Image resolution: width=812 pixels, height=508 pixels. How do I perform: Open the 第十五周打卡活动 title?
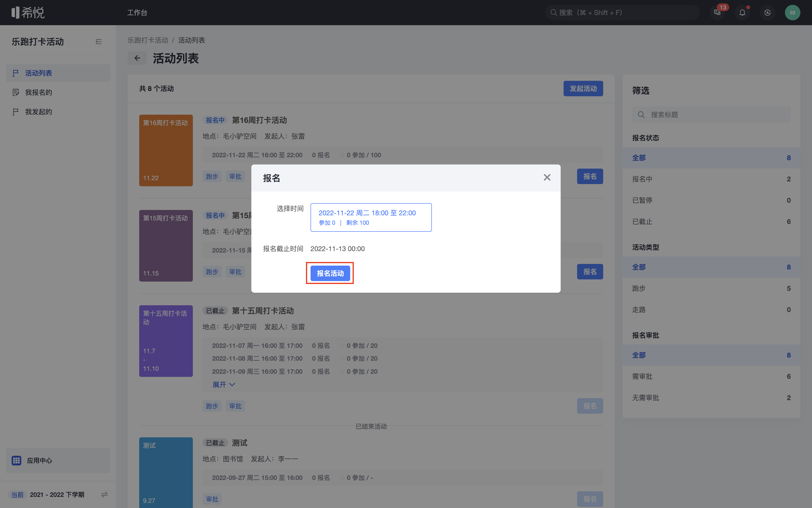[x=263, y=311]
